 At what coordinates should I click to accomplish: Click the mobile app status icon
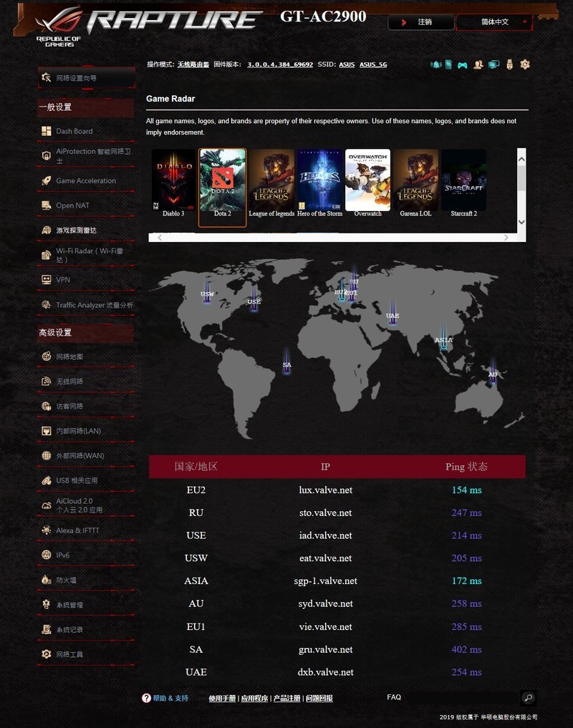tap(448, 64)
